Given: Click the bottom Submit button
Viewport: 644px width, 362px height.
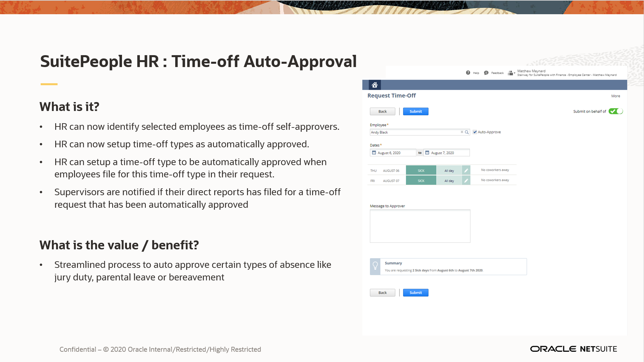Looking at the screenshot, I should pyautogui.click(x=416, y=293).
